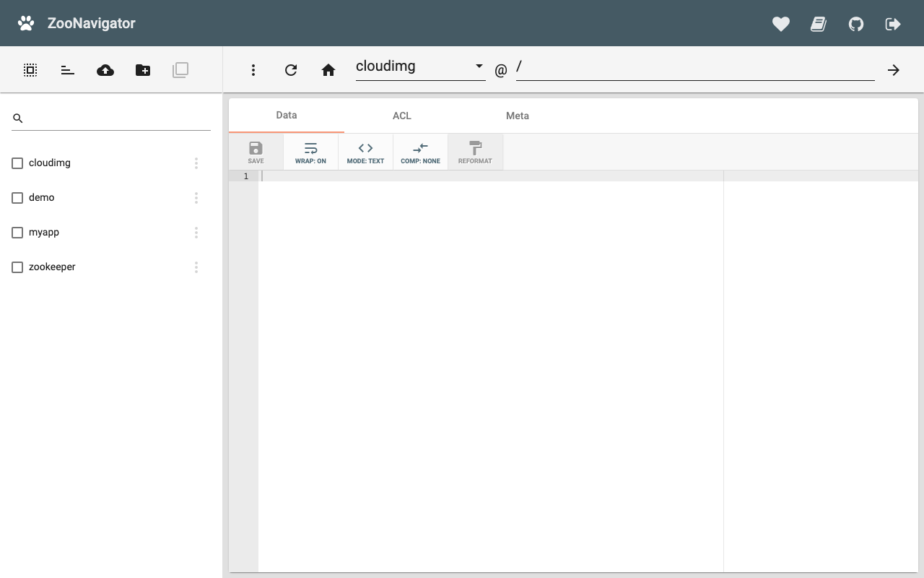
Task: Open the zookeeper node in tree
Action: pos(52,267)
